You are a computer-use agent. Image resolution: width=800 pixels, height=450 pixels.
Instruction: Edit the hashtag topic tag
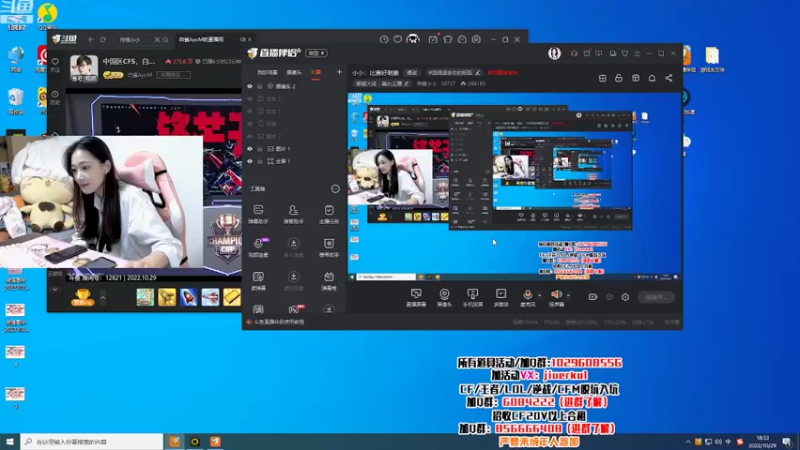coord(454,72)
